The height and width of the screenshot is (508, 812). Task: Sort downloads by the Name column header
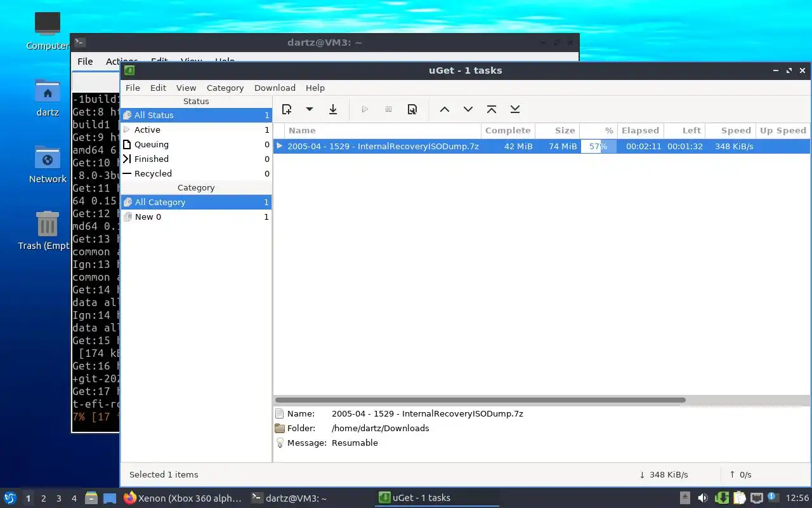382,130
